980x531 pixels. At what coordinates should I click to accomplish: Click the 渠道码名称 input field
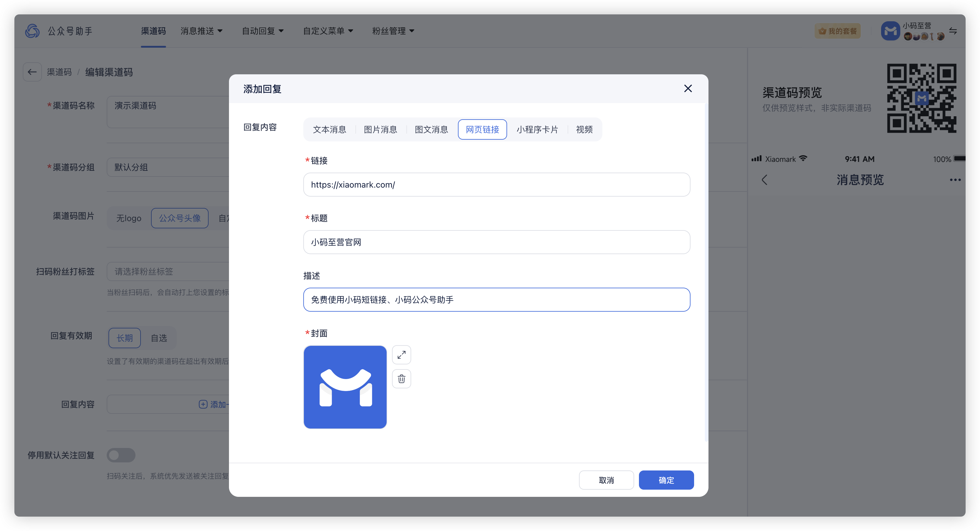point(168,112)
